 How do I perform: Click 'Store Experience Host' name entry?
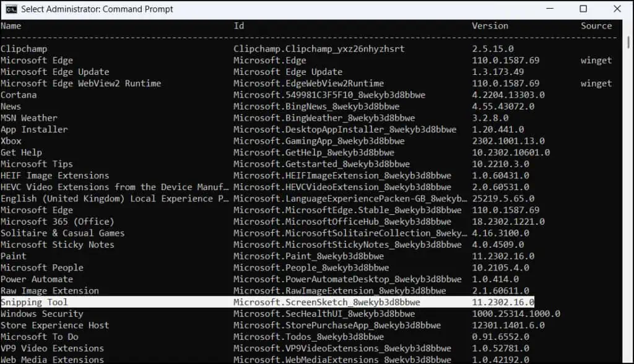pyautogui.click(x=54, y=326)
